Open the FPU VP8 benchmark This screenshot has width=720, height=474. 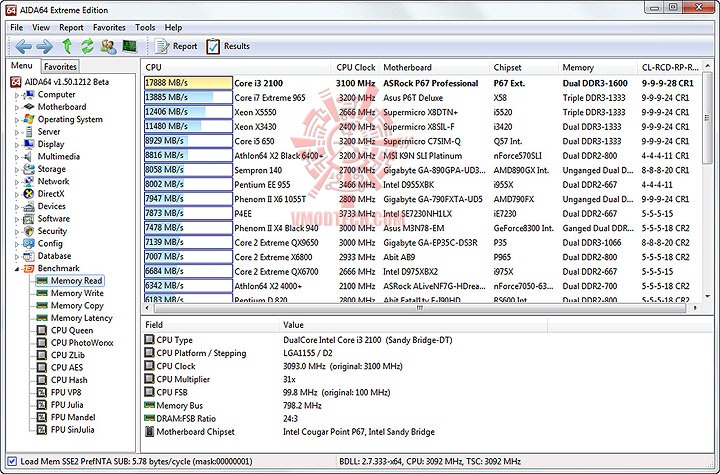[x=66, y=392]
